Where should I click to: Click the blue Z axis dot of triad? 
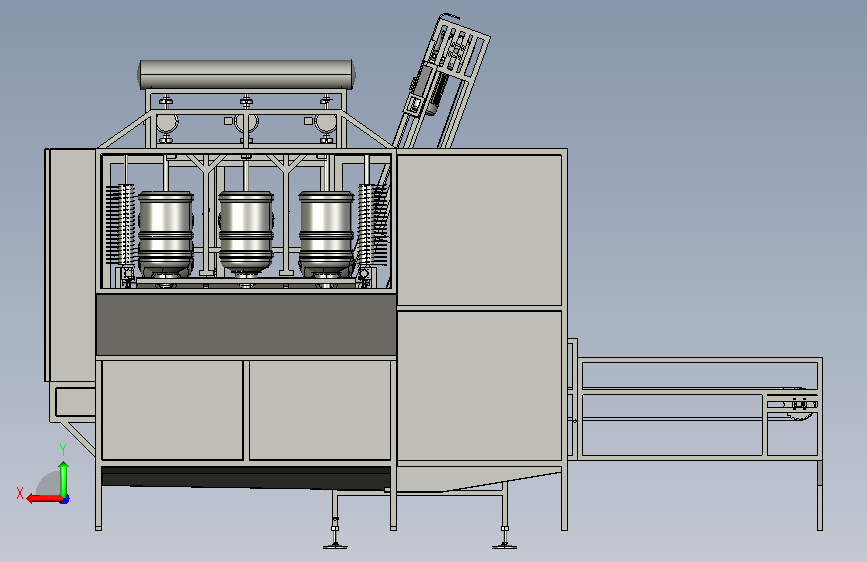65,500
